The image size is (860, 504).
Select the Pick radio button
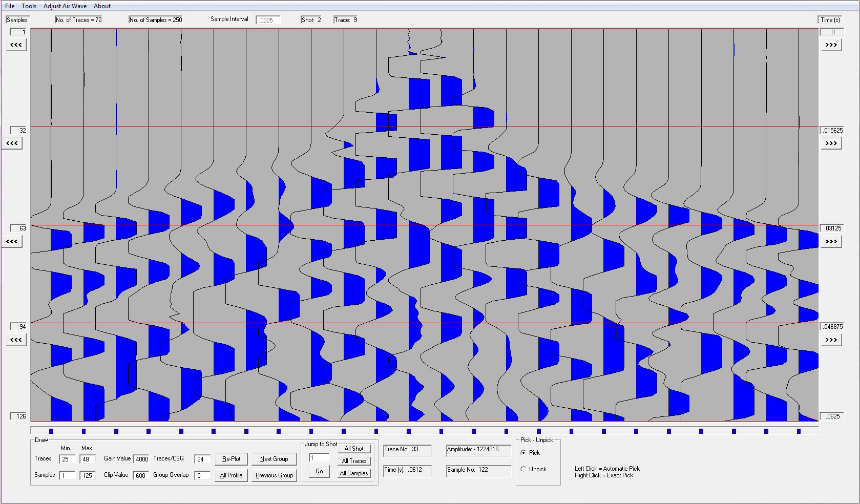pyautogui.click(x=523, y=453)
